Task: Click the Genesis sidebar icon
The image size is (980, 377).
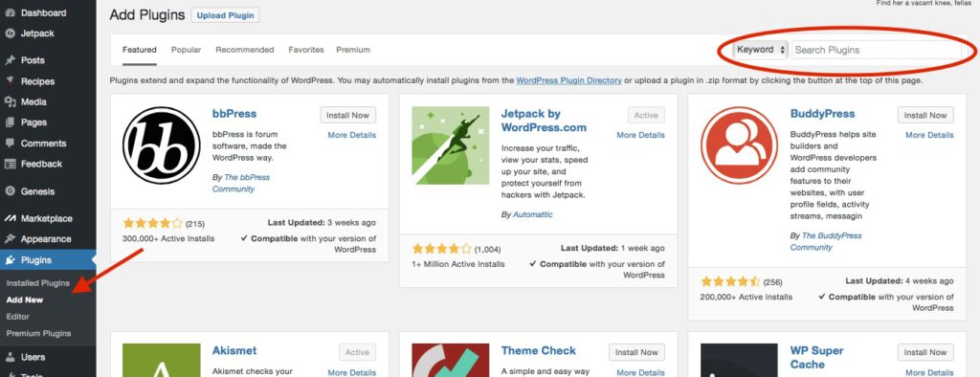Action: (x=10, y=191)
